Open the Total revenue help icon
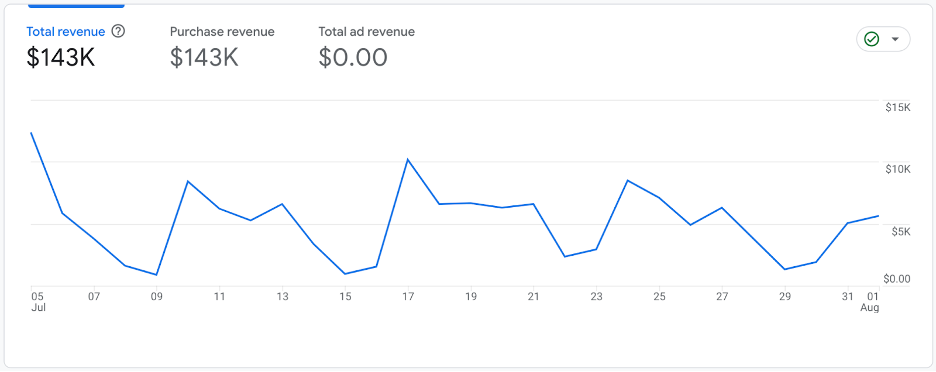This screenshot has height=372, width=936. pos(118,32)
